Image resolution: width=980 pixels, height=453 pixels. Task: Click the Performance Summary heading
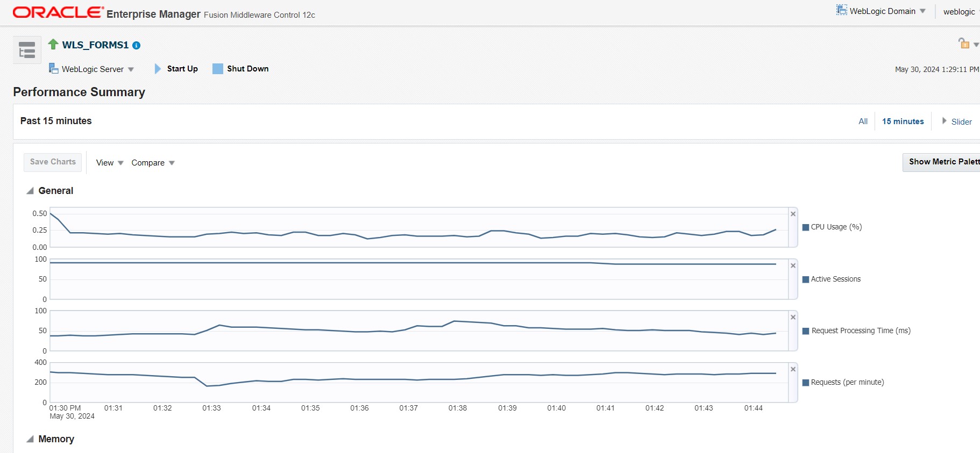click(79, 92)
